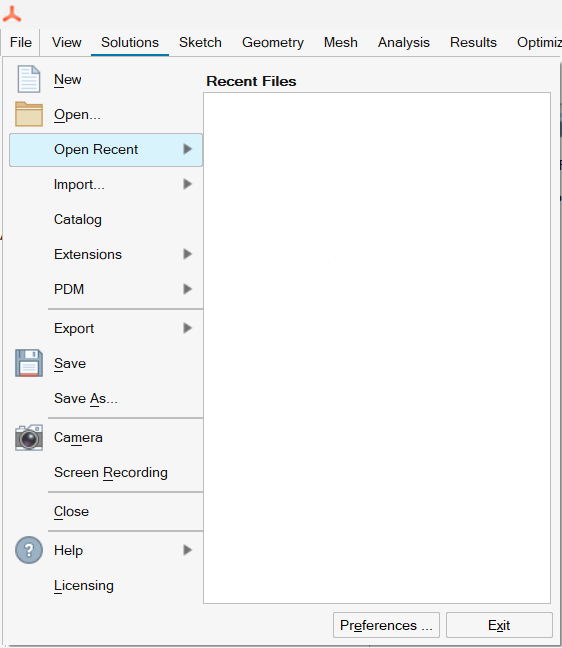Click inside the empty Recent Files list
562x648 pixels.
377,348
